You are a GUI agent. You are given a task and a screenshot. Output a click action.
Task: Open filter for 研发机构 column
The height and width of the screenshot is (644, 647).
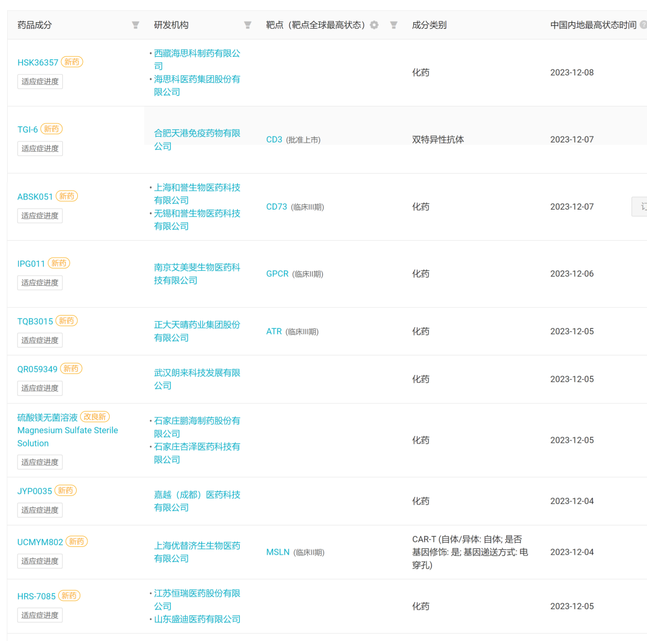point(247,25)
